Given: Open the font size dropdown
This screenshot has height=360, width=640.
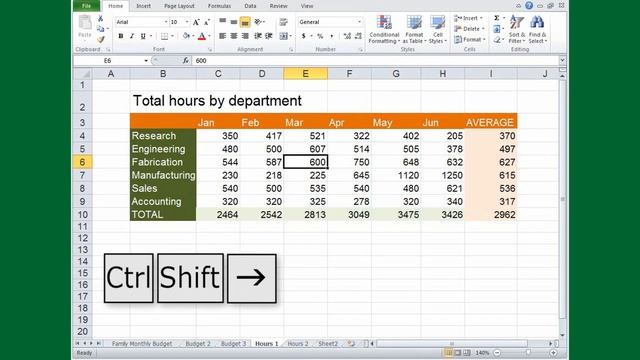Looking at the screenshot, I should click(187, 22).
